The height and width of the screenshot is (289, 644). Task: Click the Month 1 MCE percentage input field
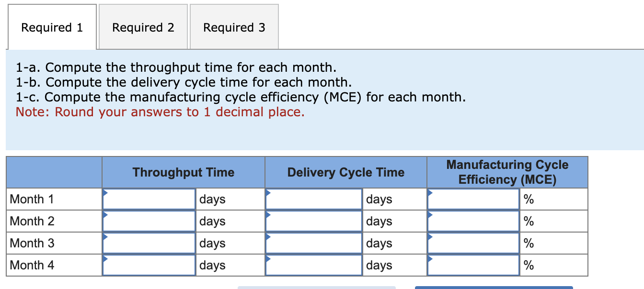pos(473,199)
